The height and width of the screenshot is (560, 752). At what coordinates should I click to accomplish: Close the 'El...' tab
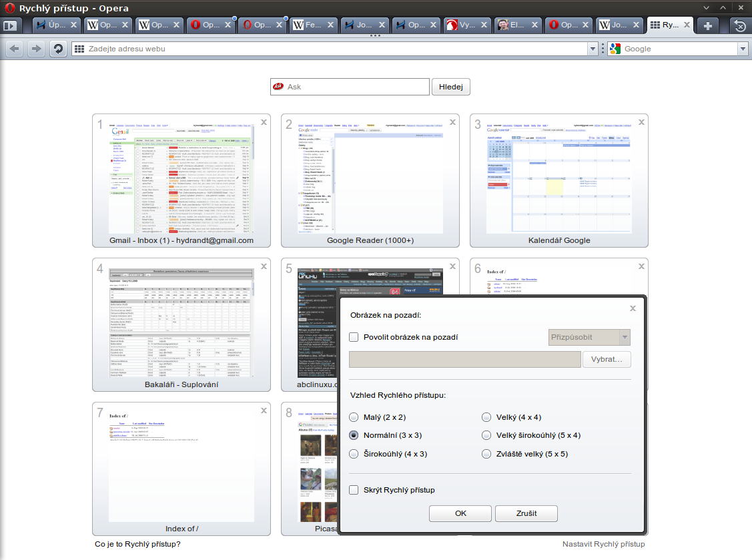click(x=534, y=25)
